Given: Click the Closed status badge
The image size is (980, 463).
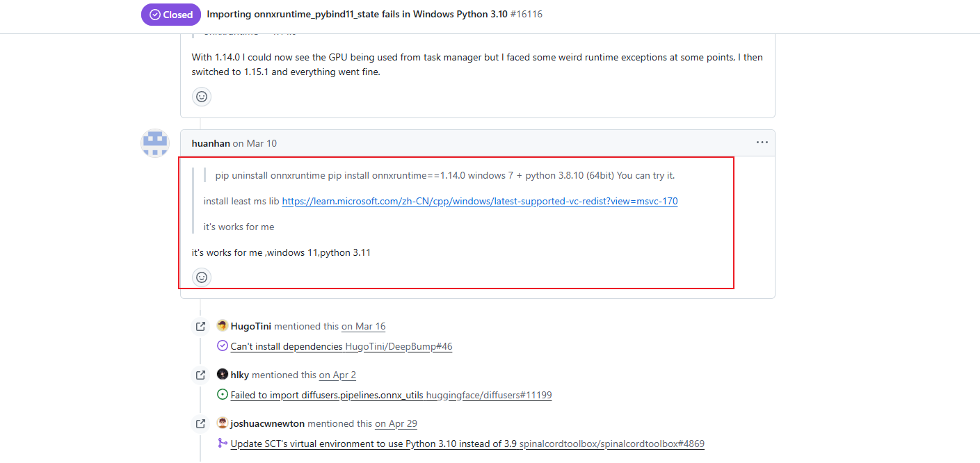Looking at the screenshot, I should 170,14.
